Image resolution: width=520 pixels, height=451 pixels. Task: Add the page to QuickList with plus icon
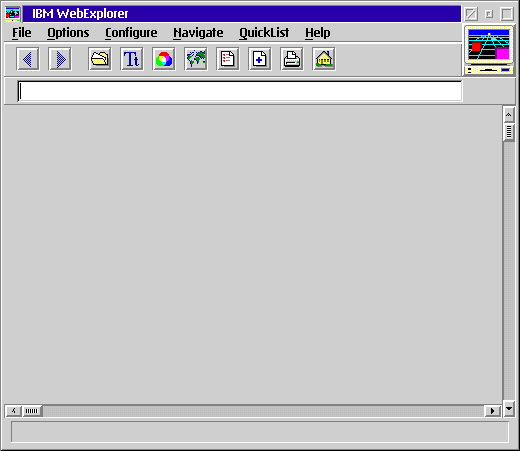pyautogui.click(x=260, y=59)
